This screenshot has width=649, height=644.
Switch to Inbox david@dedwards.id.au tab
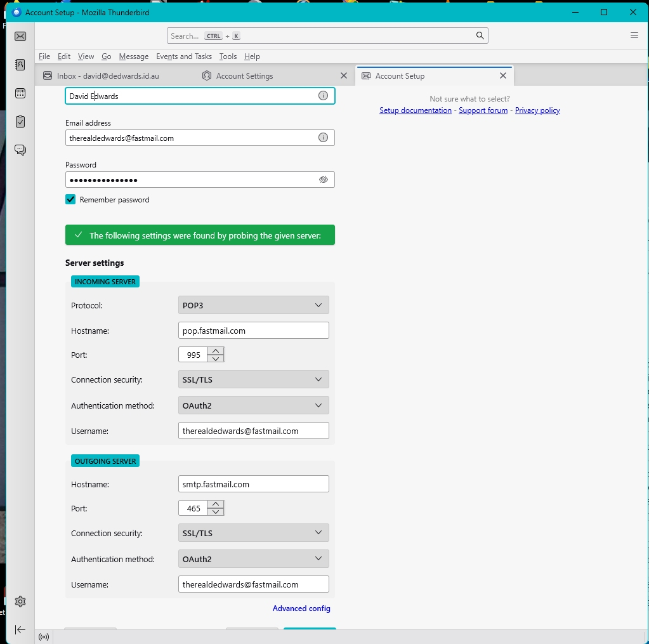(x=108, y=76)
